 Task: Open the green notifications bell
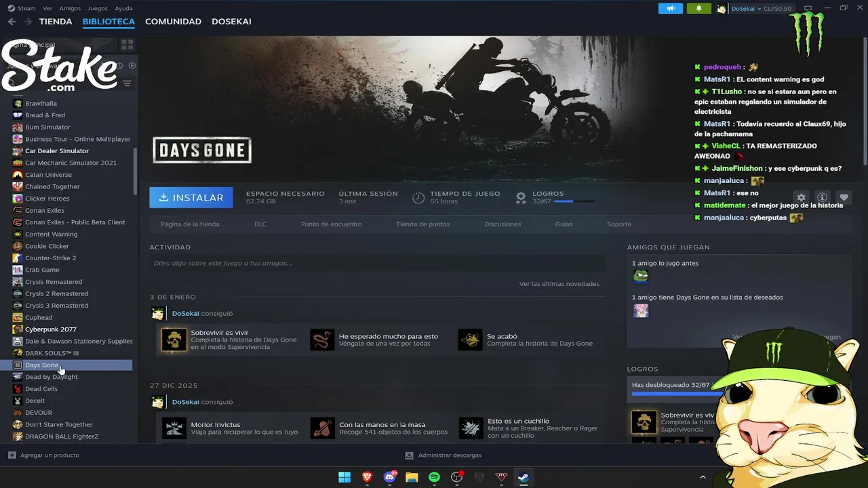(x=698, y=8)
